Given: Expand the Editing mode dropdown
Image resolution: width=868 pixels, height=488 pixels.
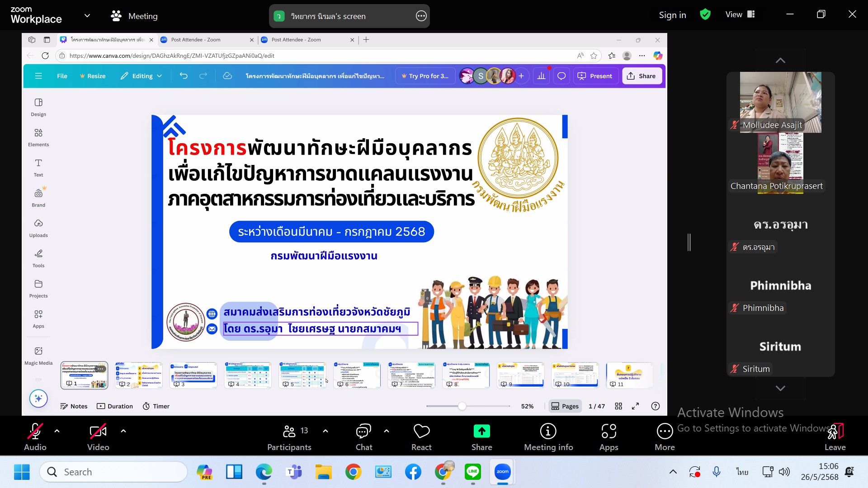Looking at the screenshot, I should 141,76.
